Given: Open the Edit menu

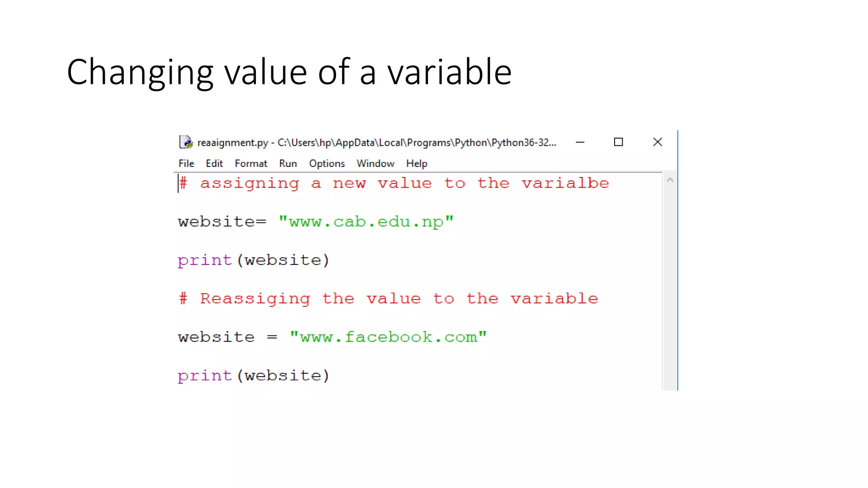Looking at the screenshot, I should point(214,164).
